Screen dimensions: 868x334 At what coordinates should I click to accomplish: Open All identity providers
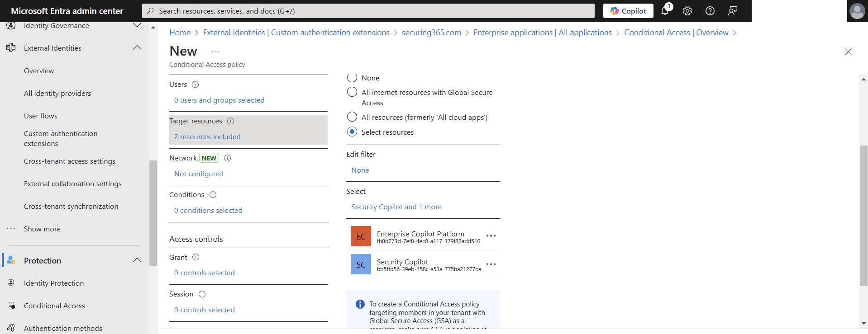pyautogui.click(x=57, y=94)
